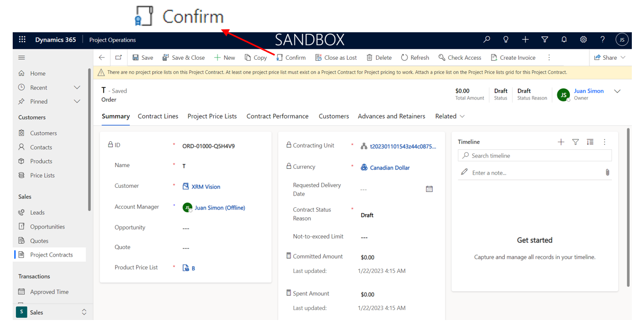644x329 pixels.
Task: Open the Canadian Dollar currency link
Action: pyautogui.click(x=390, y=168)
